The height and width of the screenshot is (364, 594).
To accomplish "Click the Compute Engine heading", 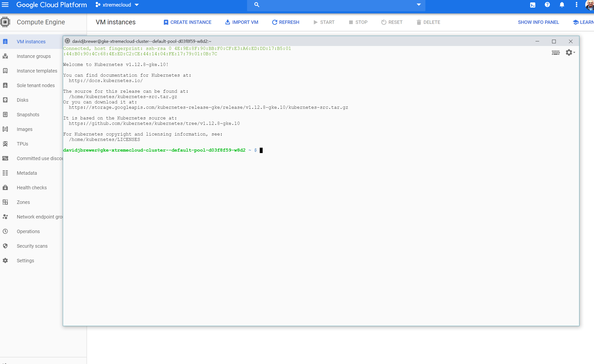I will (x=41, y=22).
